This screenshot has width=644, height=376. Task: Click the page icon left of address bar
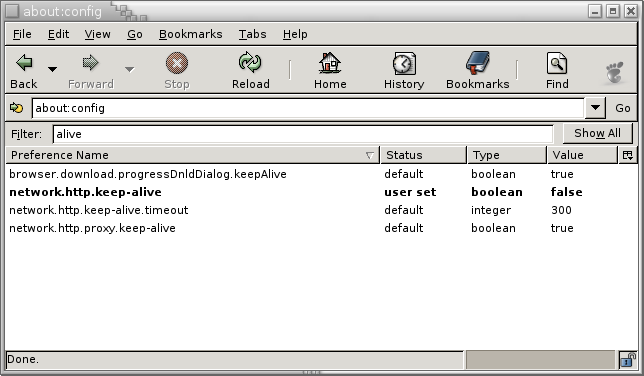click(x=16, y=108)
